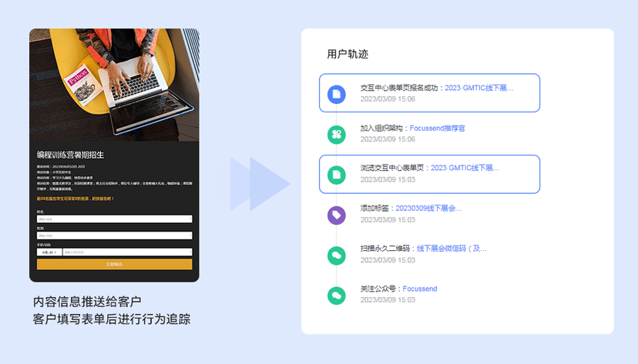Click the double-arrow icon between the panels

pos(260,184)
